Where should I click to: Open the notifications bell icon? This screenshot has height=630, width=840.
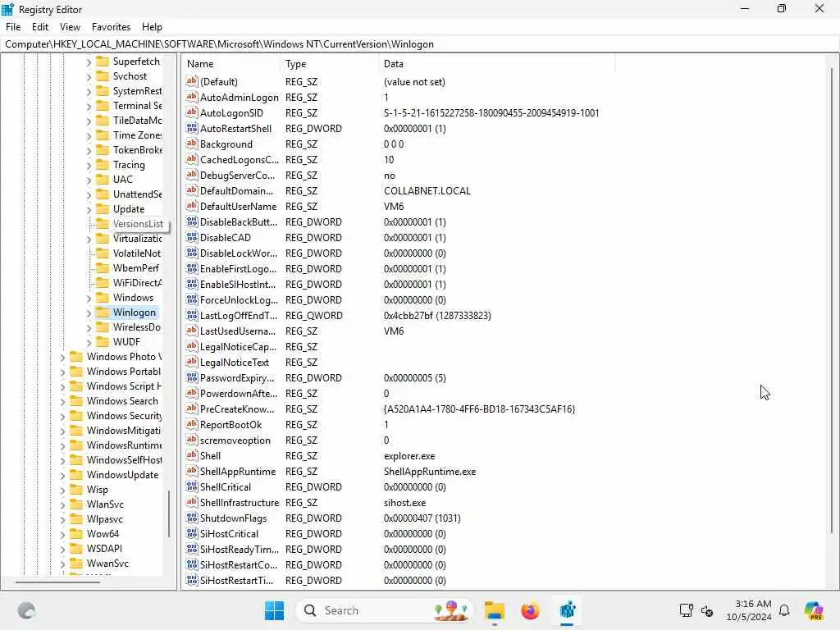pos(784,610)
